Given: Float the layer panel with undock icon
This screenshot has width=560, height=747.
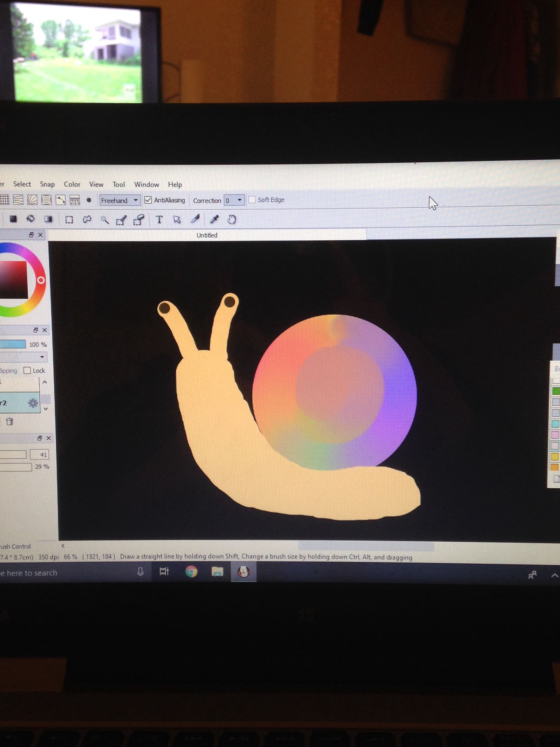Looking at the screenshot, I should coord(35,330).
